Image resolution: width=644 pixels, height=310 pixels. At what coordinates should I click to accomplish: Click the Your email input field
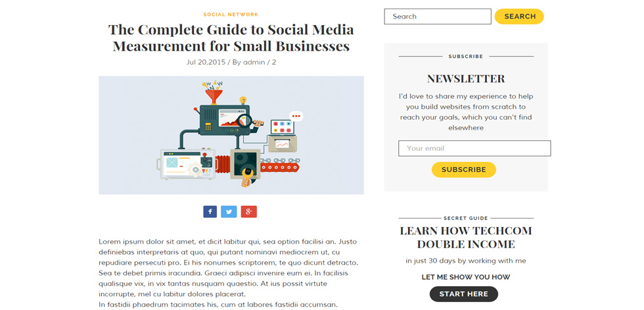click(x=474, y=149)
